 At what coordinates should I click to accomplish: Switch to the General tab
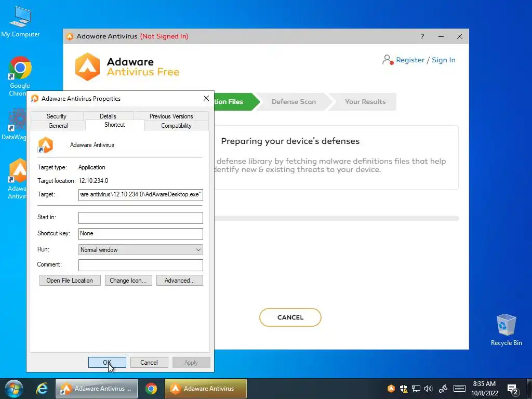pos(58,126)
